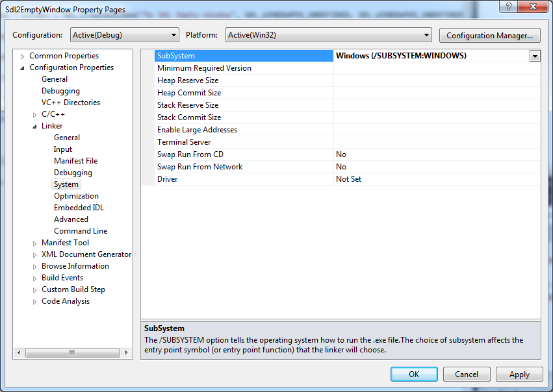Expand the C/C++ tree node

click(x=34, y=114)
